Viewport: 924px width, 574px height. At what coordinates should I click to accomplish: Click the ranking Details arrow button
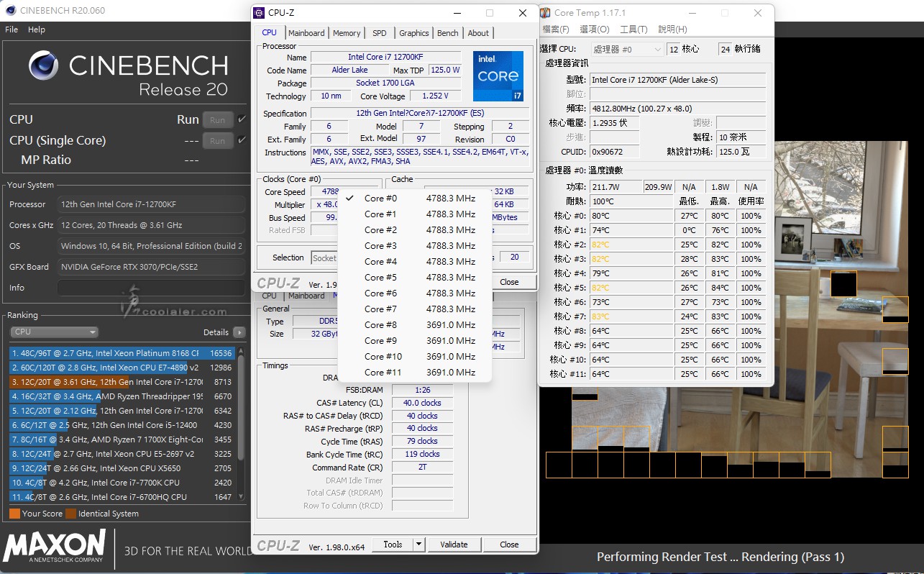239,332
